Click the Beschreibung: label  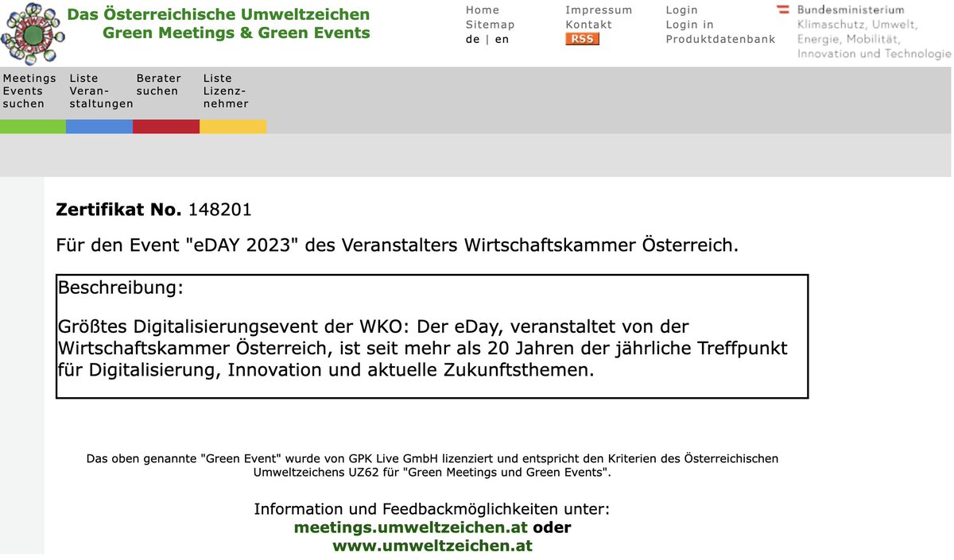point(120,288)
